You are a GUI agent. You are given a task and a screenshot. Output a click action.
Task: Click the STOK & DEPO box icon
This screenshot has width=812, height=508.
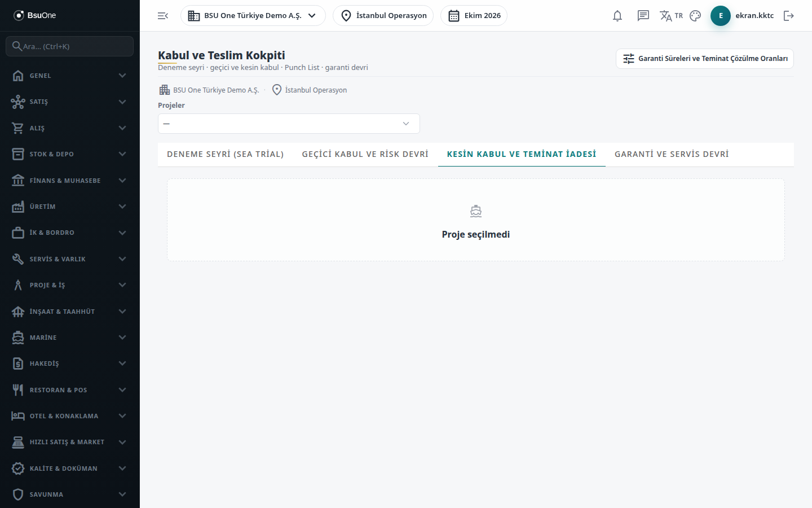18,154
